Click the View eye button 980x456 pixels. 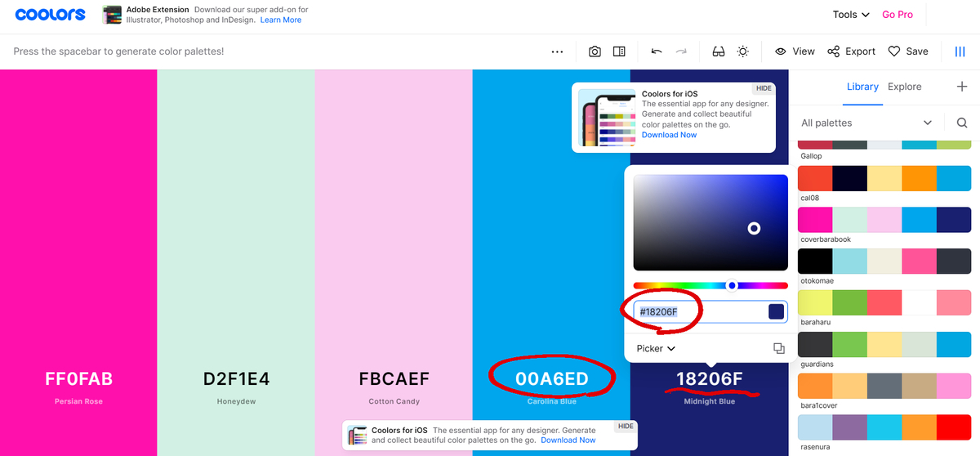795,51
